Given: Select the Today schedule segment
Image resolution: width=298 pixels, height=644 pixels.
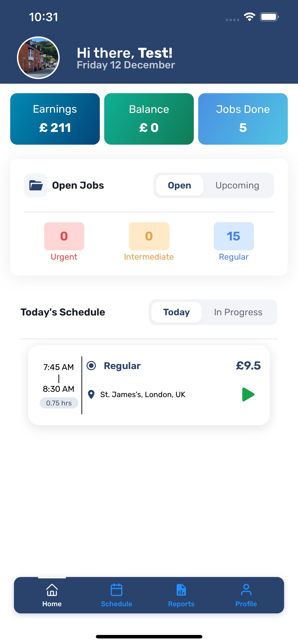Looking at the screenshot, I should (176, 312).
